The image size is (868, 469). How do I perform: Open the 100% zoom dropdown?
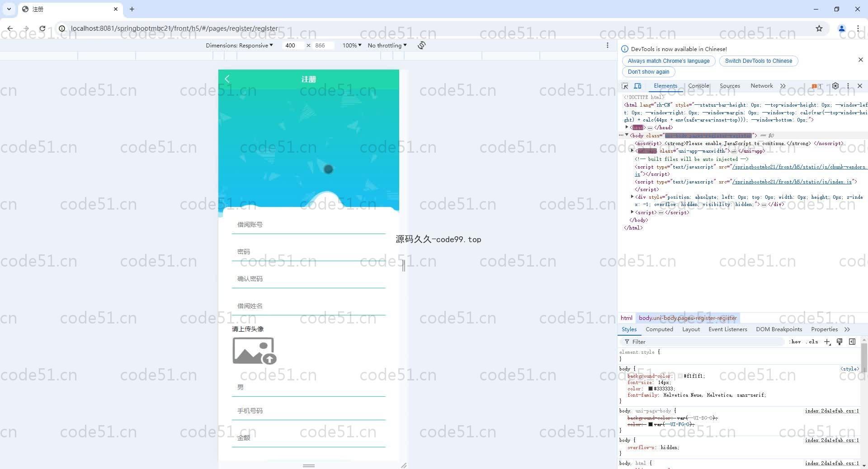[x=352, y=45]
